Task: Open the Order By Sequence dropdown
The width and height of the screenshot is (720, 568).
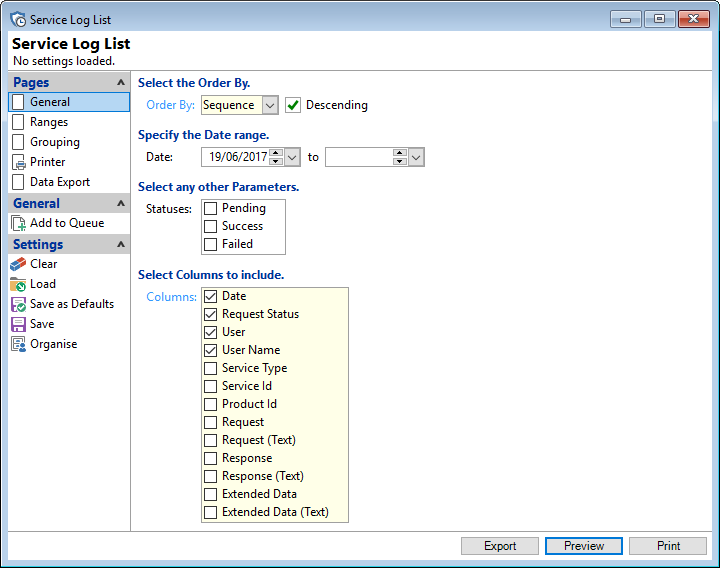Action: point(270,105)
